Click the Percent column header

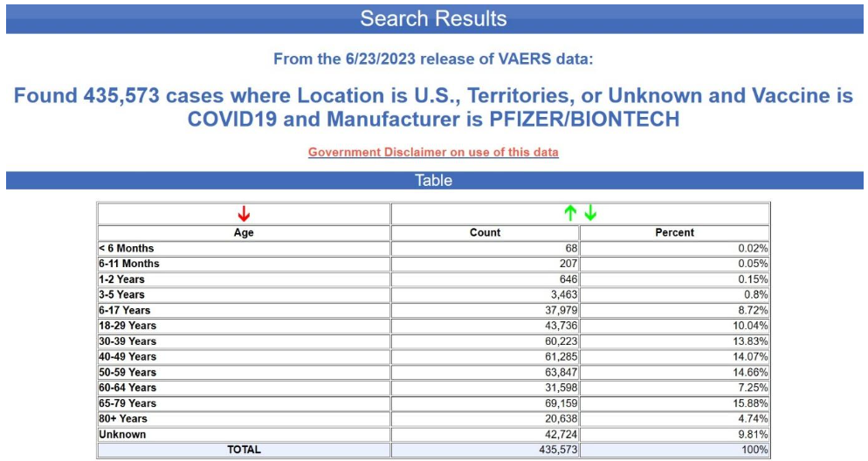tap(674, 232)
